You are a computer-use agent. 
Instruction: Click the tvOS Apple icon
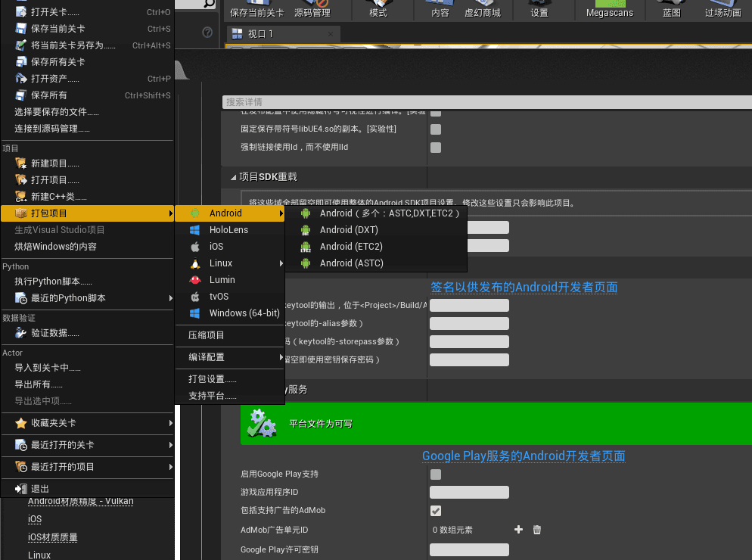pos(194,297)
